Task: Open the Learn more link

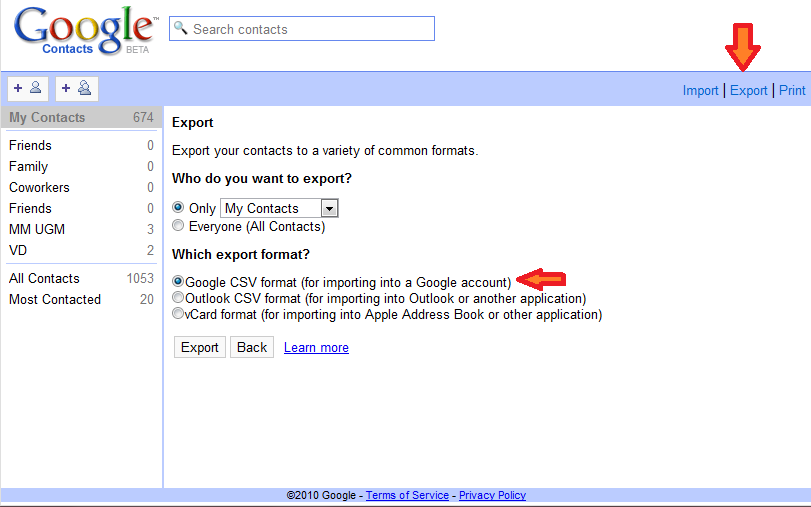Action: point(316,348)
